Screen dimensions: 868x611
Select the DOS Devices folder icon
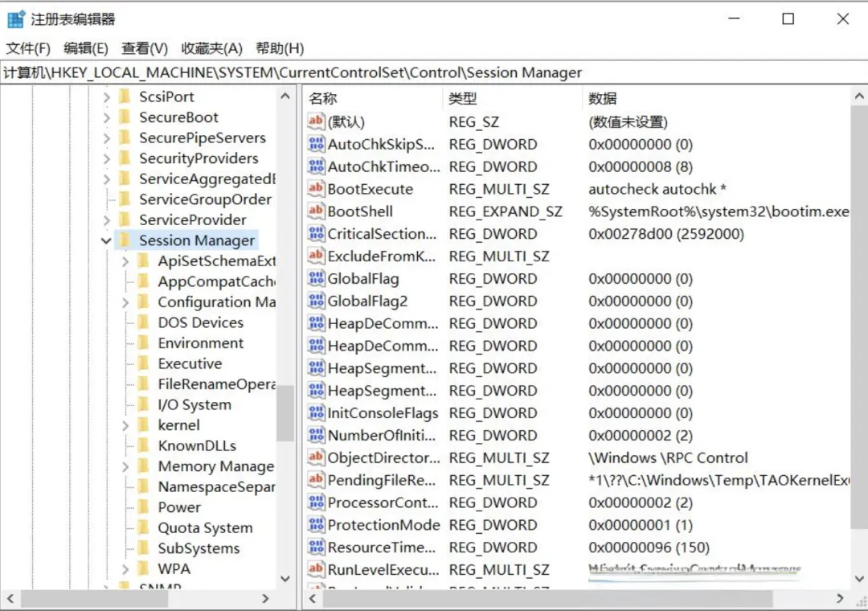point(143,322)
